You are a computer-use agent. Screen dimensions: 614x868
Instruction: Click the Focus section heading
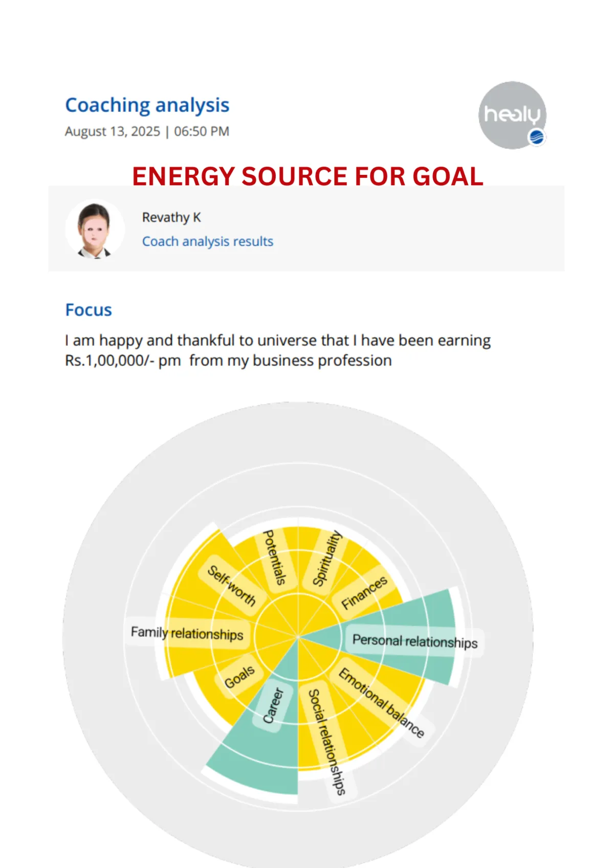[89, 310]
